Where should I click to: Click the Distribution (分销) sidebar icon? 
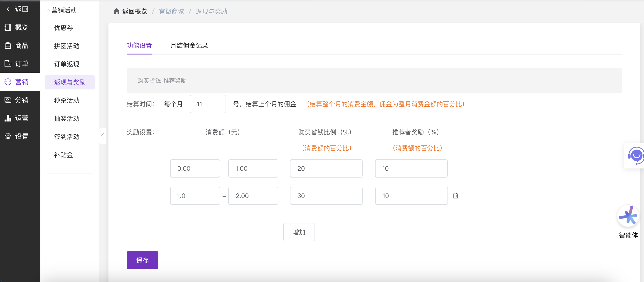pos(8,100)
